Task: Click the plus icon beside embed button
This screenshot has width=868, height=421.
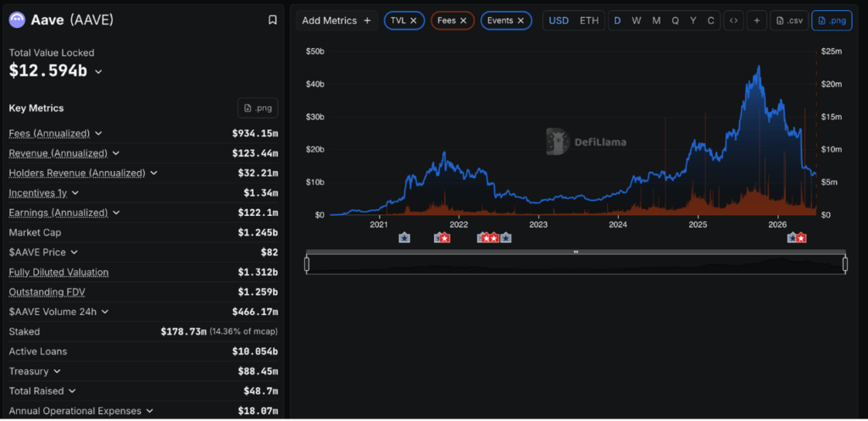Action: coord(757,20)
